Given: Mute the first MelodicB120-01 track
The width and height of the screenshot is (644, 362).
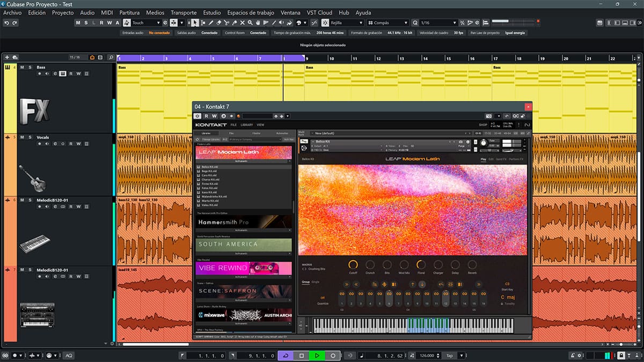Looking at the screenshot, I should click(x=23, y=200).
